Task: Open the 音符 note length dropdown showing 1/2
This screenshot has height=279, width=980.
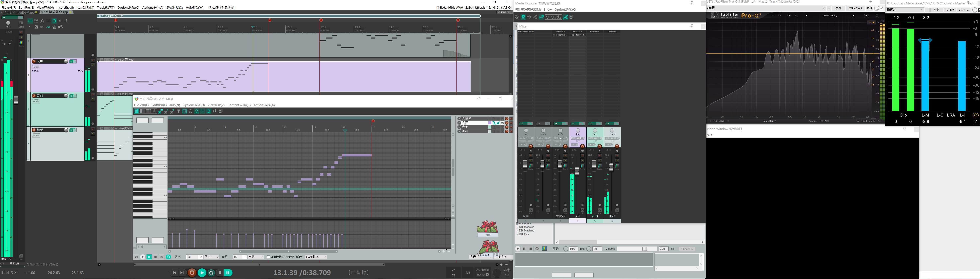Action: point(240,257)
